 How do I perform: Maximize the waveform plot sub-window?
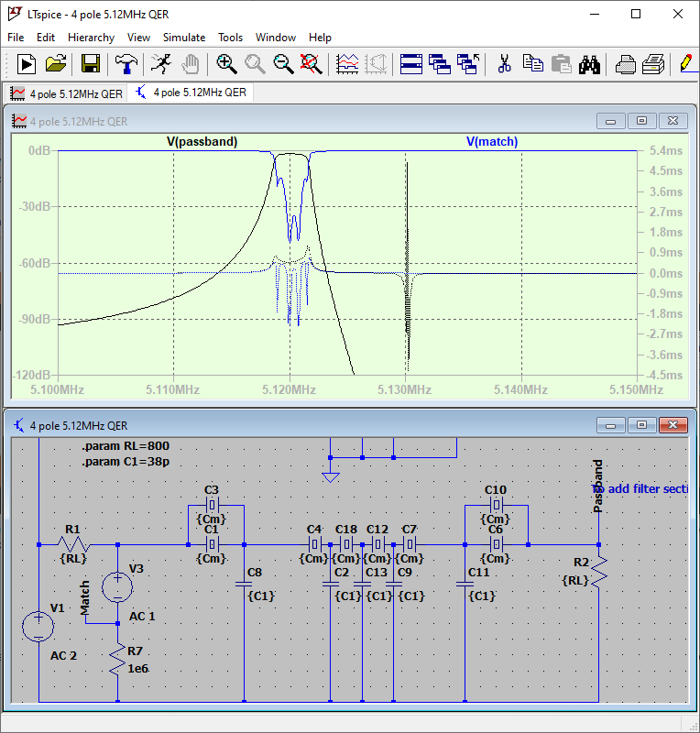click(x=641, y=121)
